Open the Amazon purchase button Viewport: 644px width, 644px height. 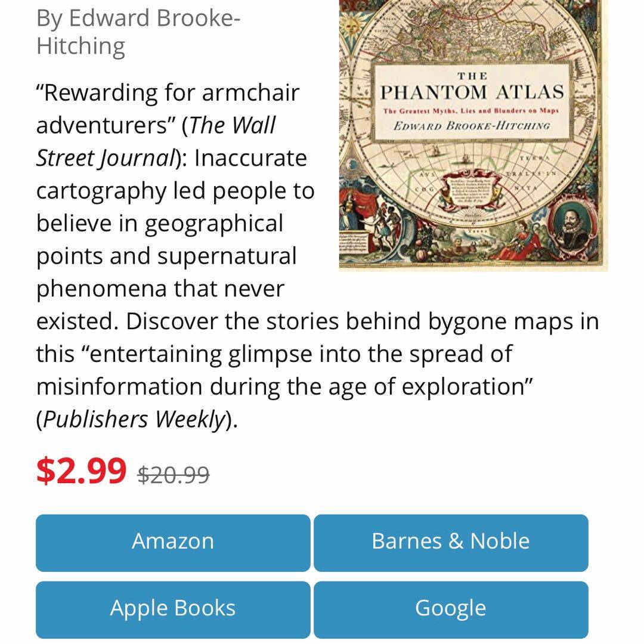click(173, 543)
